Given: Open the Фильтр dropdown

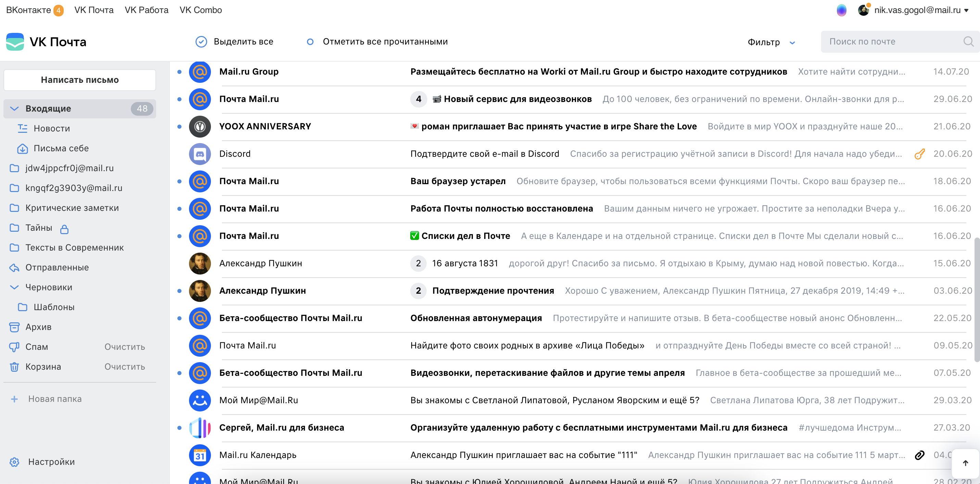Looking at the screenshot, I should (x=771, y=42).
